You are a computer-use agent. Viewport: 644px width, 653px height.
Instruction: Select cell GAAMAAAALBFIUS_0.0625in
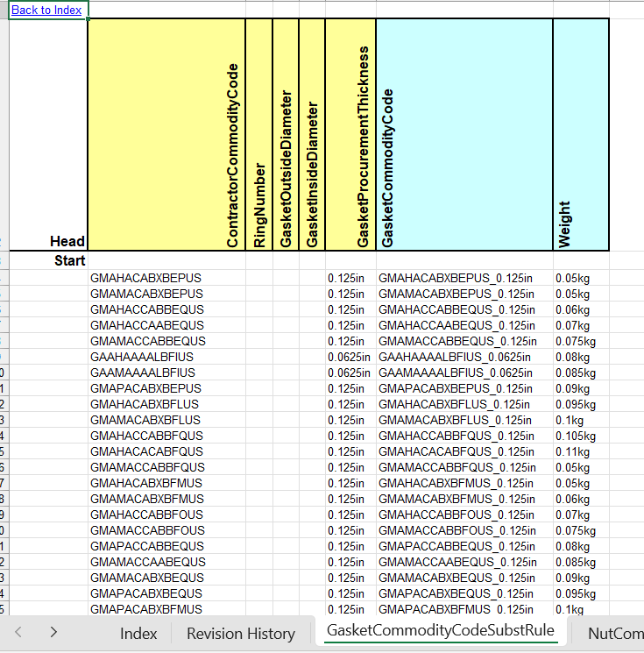pos(464,373)
